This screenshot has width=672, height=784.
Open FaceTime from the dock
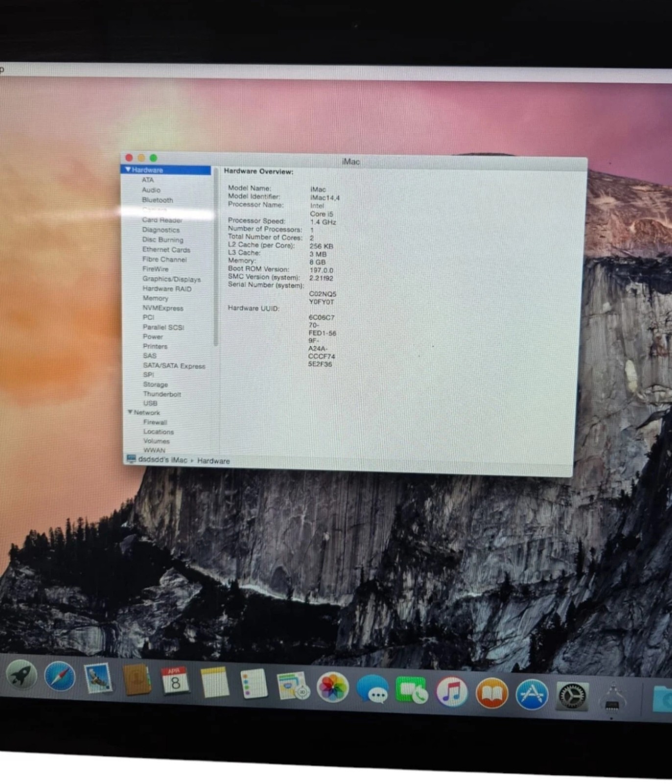(411, 690)
